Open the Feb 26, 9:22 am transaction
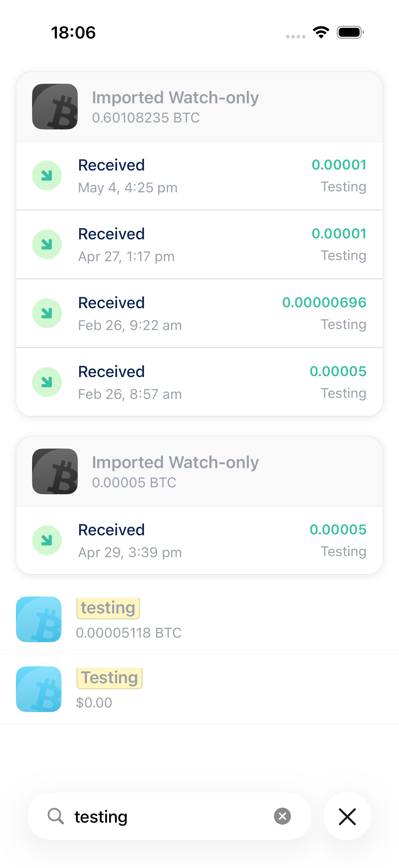 (x=199, y=313)
